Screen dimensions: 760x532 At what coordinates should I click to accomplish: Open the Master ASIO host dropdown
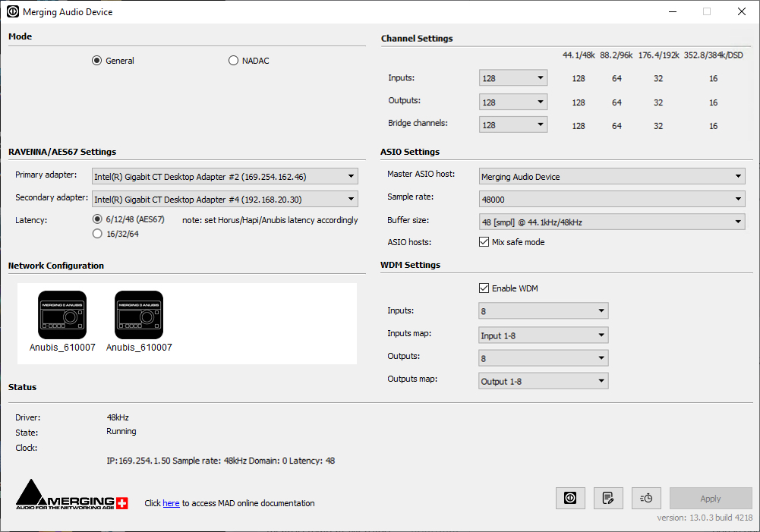(x=611, y=177)
